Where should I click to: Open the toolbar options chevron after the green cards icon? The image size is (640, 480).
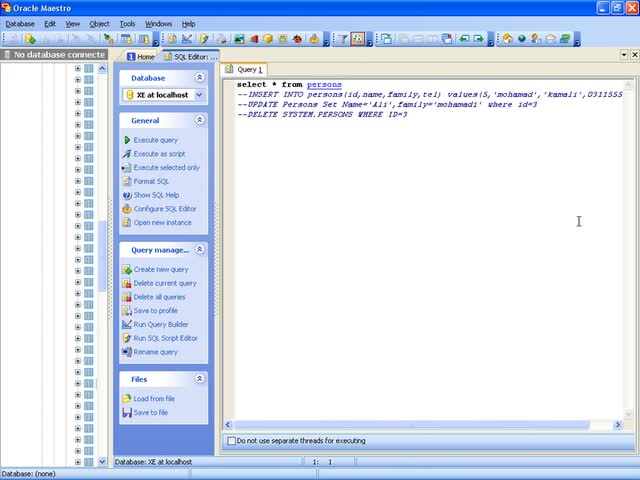[577, 40]
